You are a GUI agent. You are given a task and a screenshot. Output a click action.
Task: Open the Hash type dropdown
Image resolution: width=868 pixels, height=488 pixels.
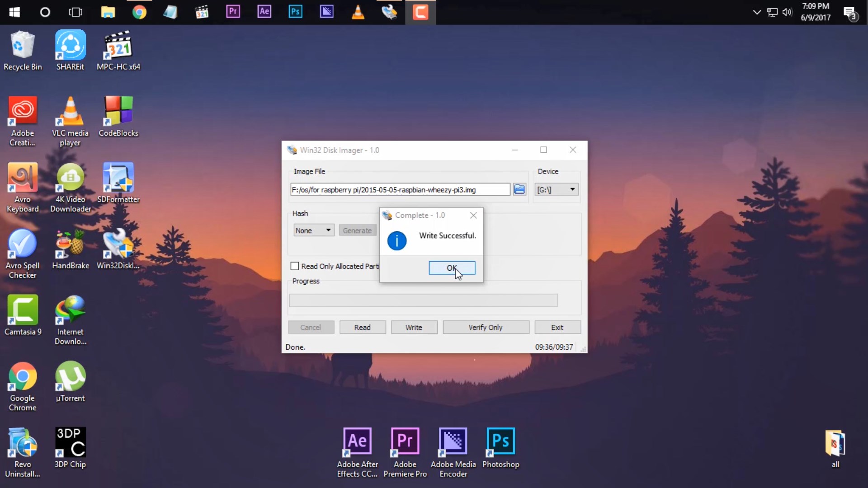[x=314, y=230]
